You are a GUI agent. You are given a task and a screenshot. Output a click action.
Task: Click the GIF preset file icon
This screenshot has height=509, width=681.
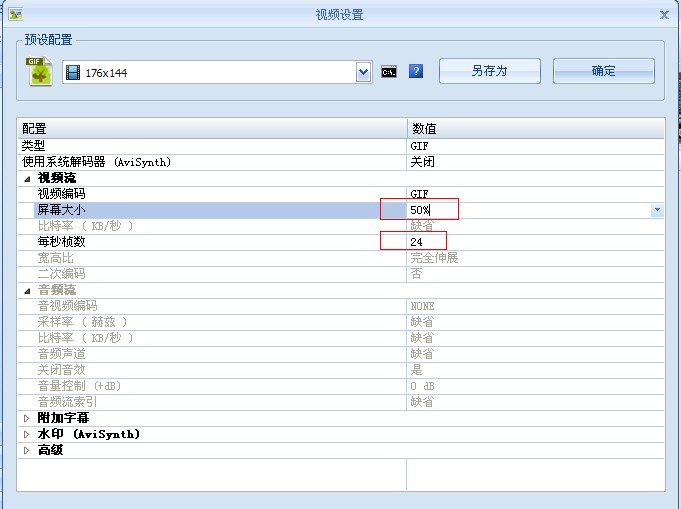pyautogui.click(x=39, y=71)
